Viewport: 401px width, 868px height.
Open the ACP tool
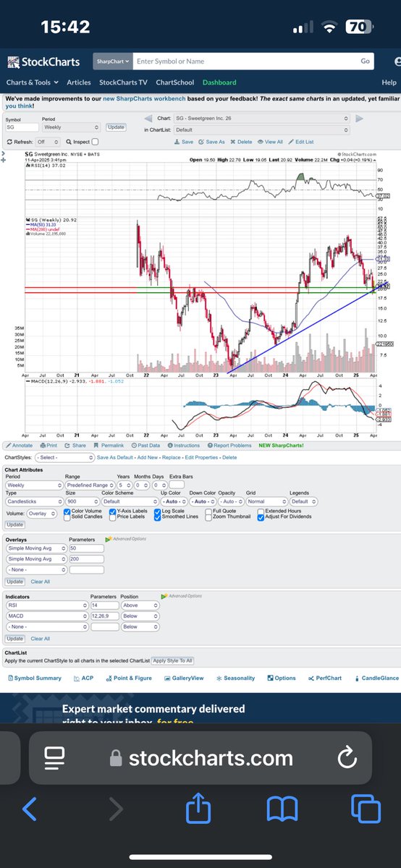(83, 678)
